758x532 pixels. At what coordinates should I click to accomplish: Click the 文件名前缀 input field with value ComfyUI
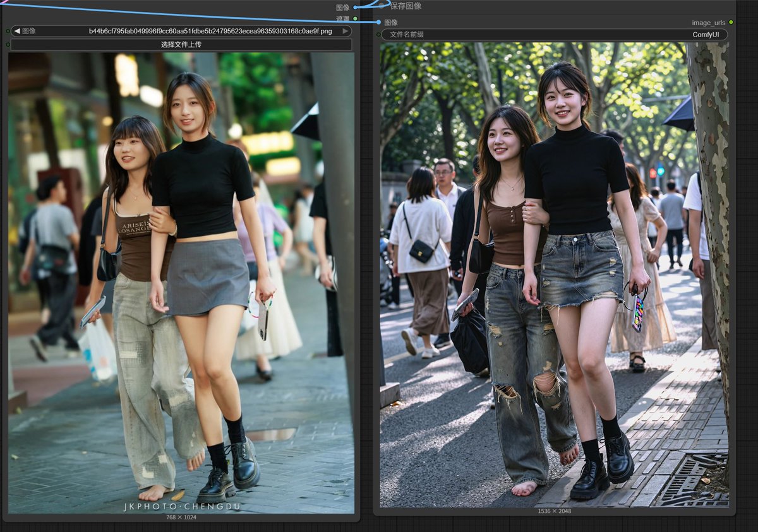point(554,34)
